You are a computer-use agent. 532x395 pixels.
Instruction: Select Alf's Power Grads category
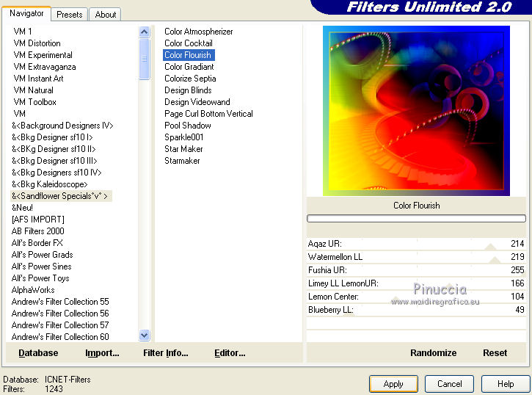(x=42, y=255)
